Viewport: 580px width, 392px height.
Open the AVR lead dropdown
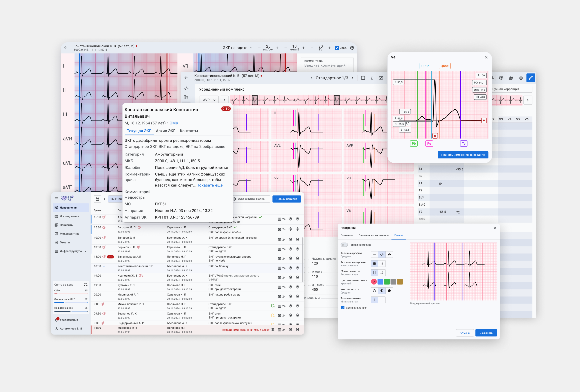click(x=209, y=100)
